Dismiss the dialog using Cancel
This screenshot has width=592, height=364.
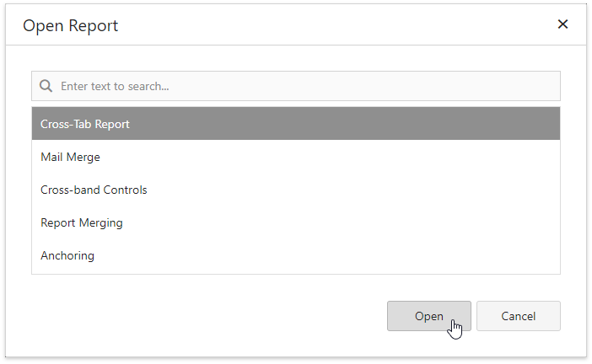518,316
